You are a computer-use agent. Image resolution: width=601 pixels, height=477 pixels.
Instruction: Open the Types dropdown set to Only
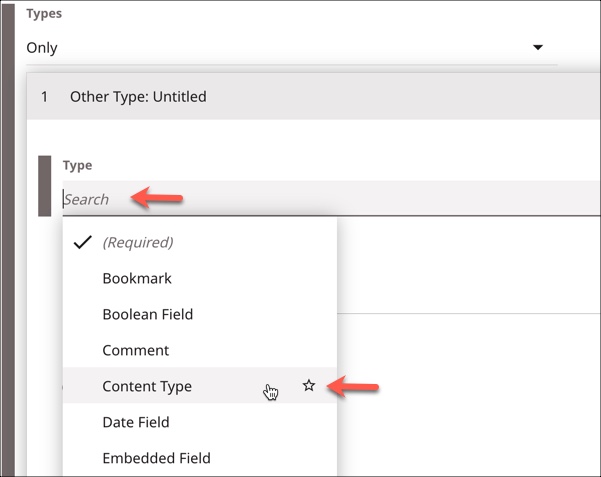[291, 48]
